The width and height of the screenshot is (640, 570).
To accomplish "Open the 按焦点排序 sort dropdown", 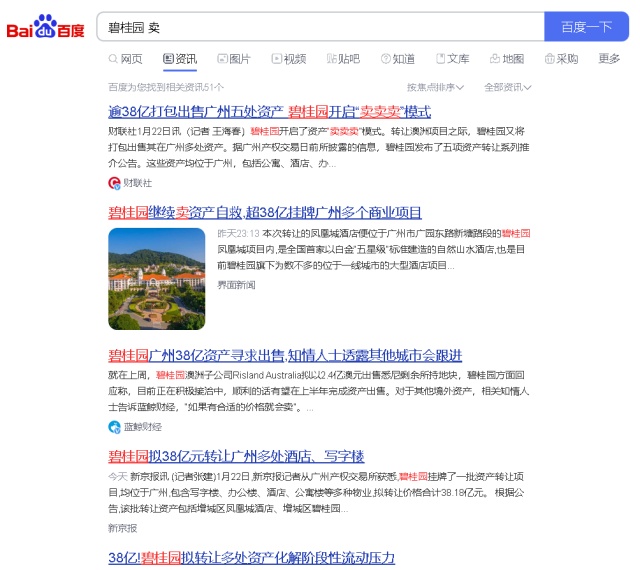I will pyautogui.click(x=435, y=87).
